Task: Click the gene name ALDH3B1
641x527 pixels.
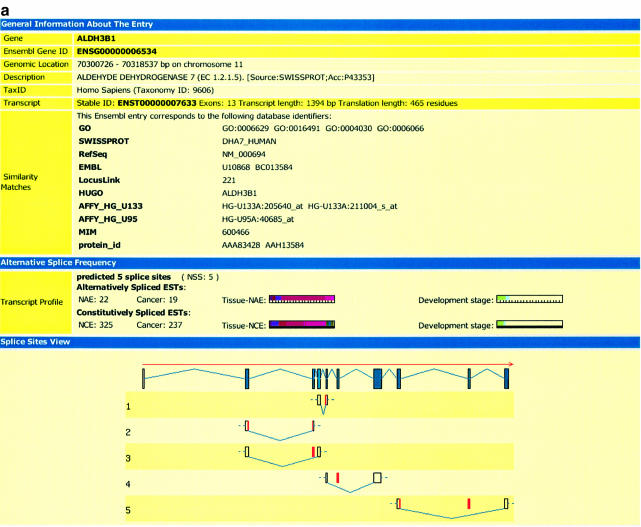Action: (96, 38)
